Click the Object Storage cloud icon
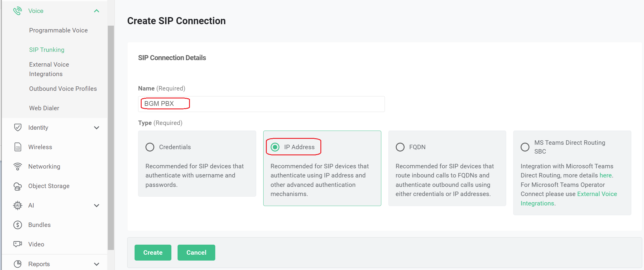The width and height of the screenshot is (644, 270). pos(18,186)
